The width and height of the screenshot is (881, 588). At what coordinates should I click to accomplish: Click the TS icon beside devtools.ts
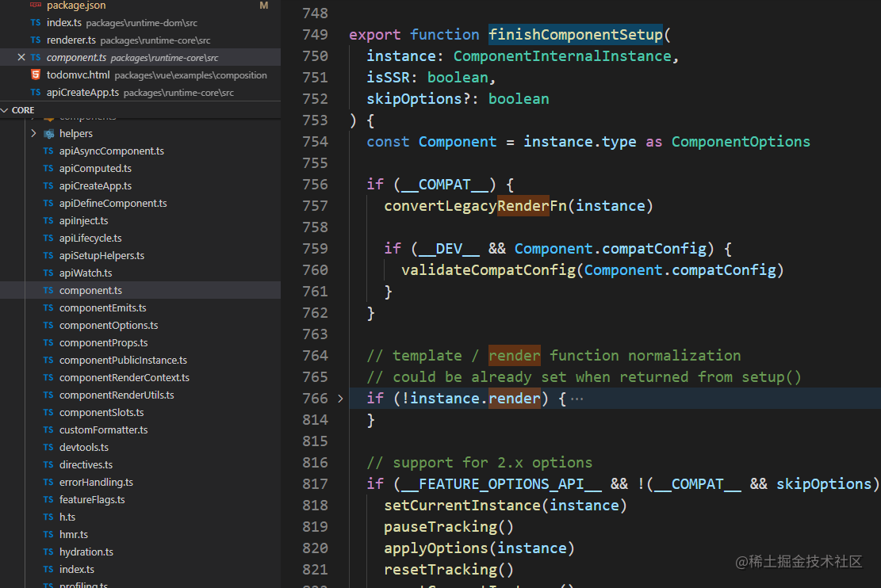(48, 447)
